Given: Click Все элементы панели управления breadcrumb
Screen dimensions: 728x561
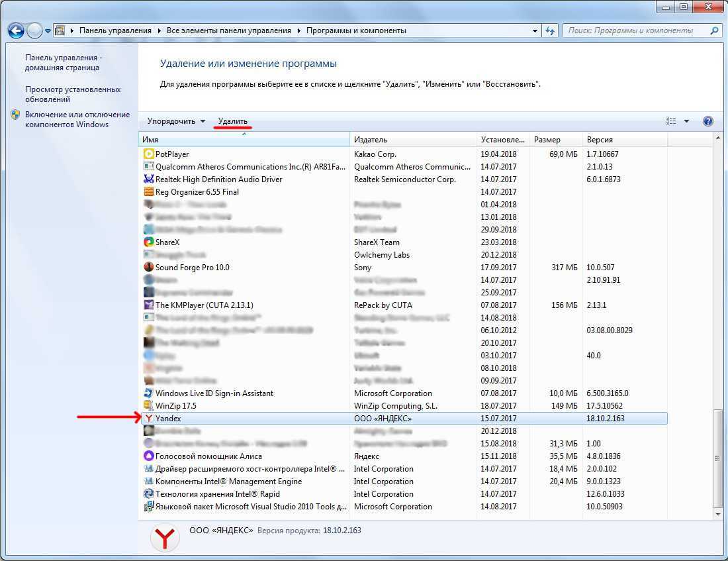Looking at the screenshot, I should coord(228,30).
